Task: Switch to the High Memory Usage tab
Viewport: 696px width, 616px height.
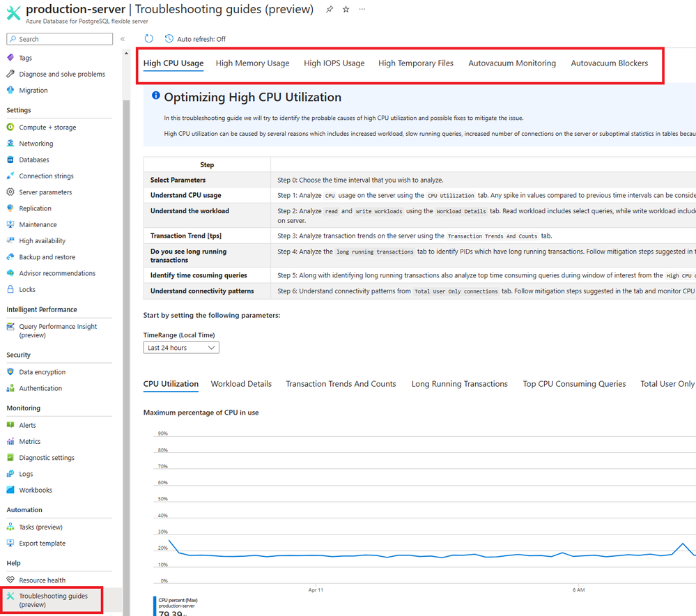Action: point(253,63)
